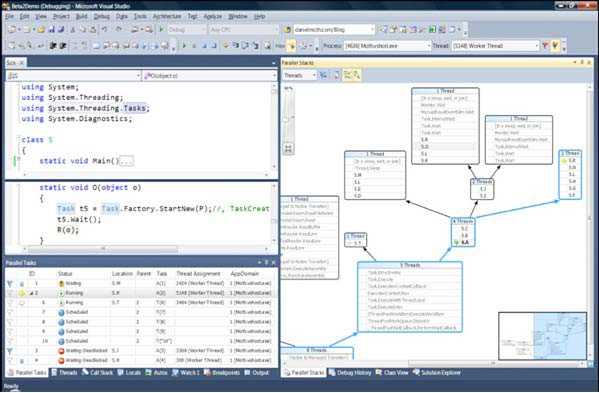Open the Thread selection dropdown
Screen dimensions: 599x393
(x=495, y=46)
